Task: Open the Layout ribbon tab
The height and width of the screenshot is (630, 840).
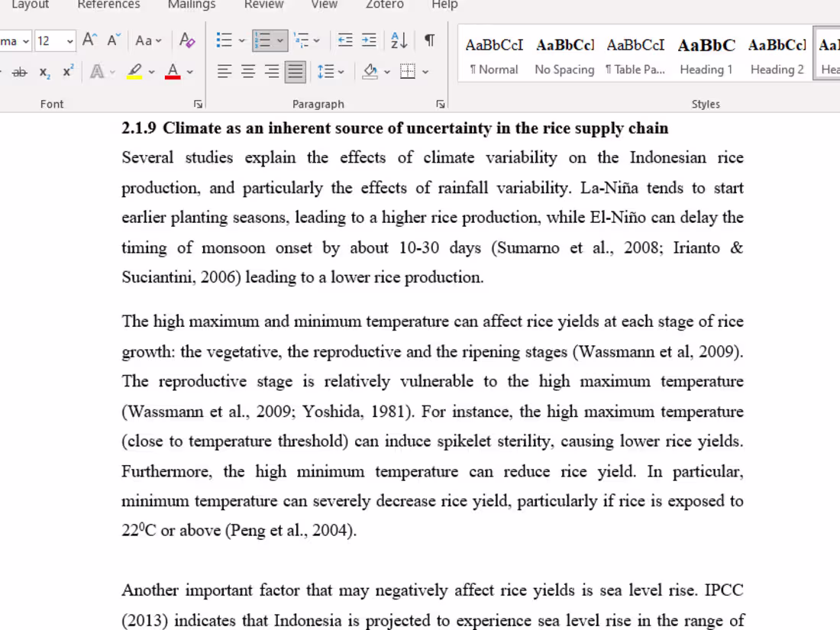Action: pos(30,5)
